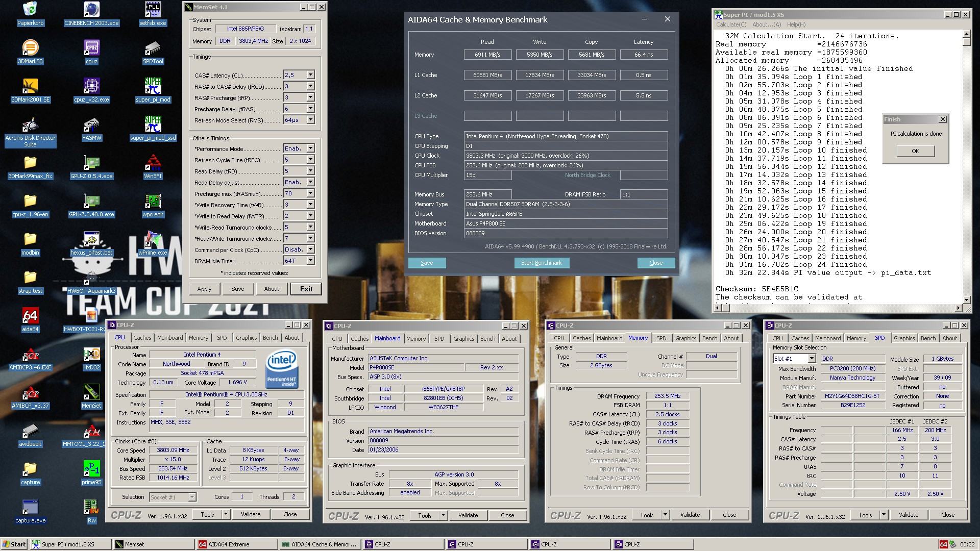Click the AIDA64 system tray icon

[x=944, y=544]
